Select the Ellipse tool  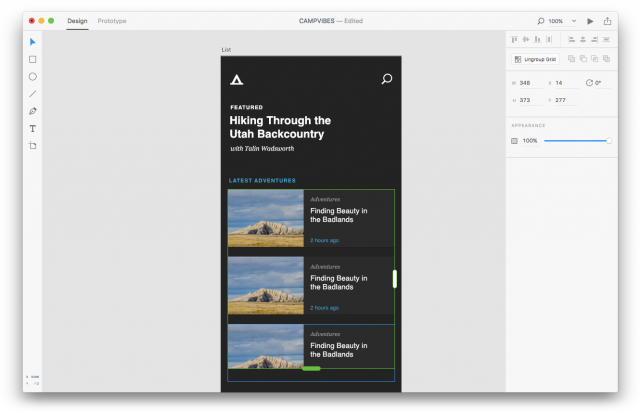pyautogui.click(x=32, y=76)
